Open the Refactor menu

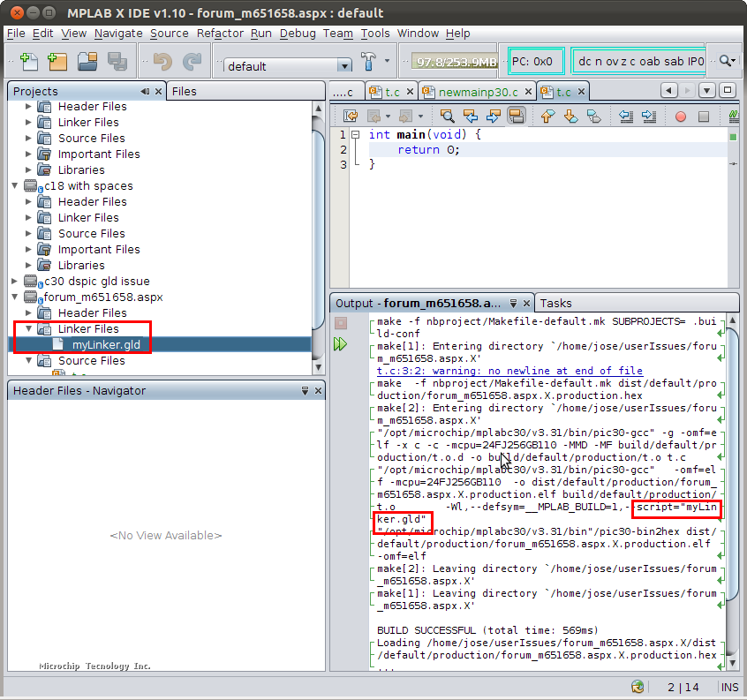click(220, 33)
